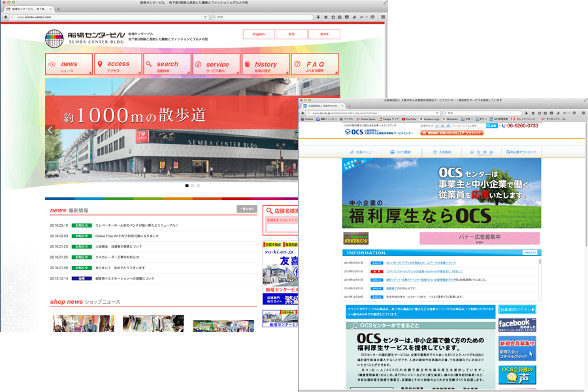Click 新規会員募集中 banner

(x=517, y=348)
